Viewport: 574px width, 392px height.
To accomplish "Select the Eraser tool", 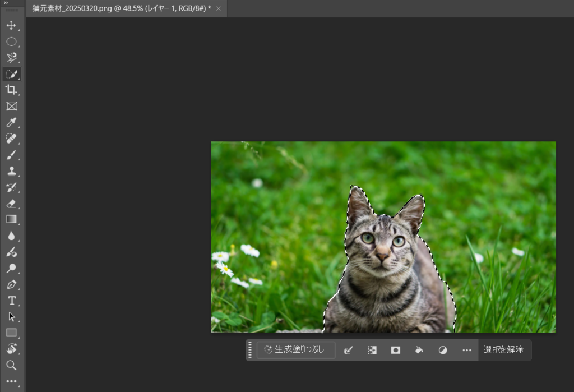I will click(11, 204).
